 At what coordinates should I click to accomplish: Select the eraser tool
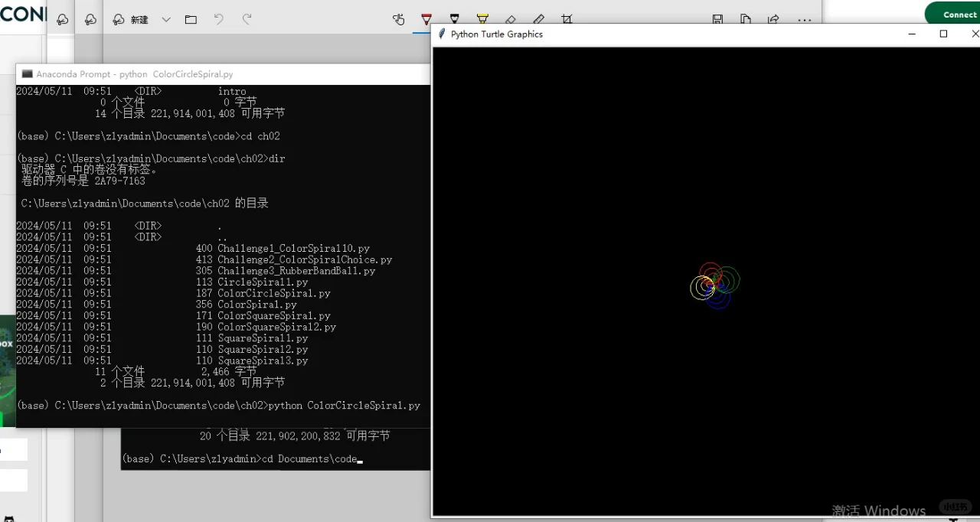[511, 20]
